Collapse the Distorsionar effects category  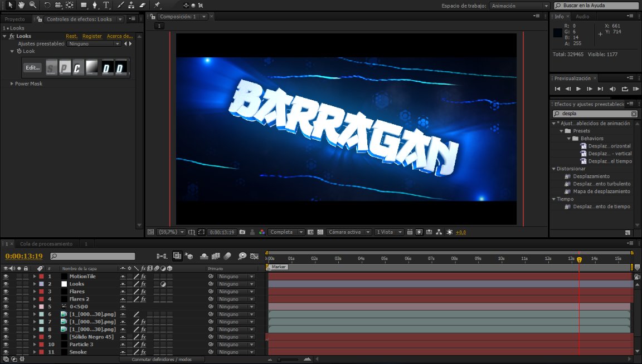[553, 169]
